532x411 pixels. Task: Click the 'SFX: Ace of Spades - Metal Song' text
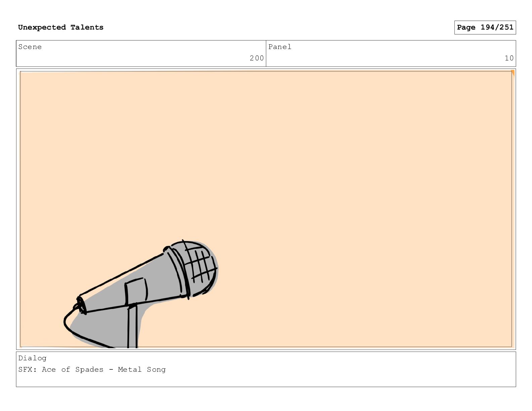(x=92, y=370)
